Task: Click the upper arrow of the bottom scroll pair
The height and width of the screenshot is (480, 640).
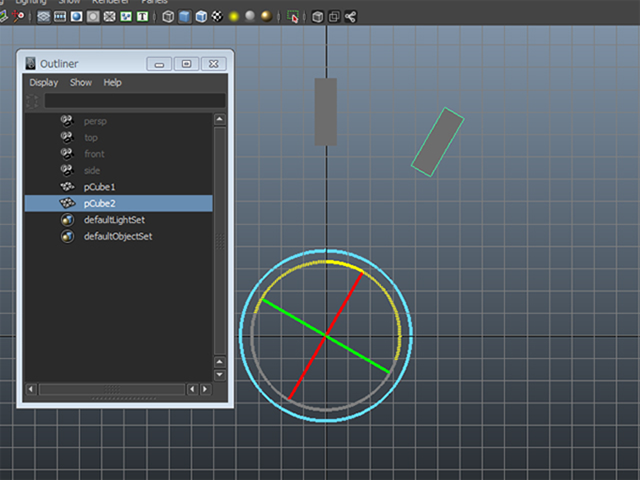Action: coord(220,362)
